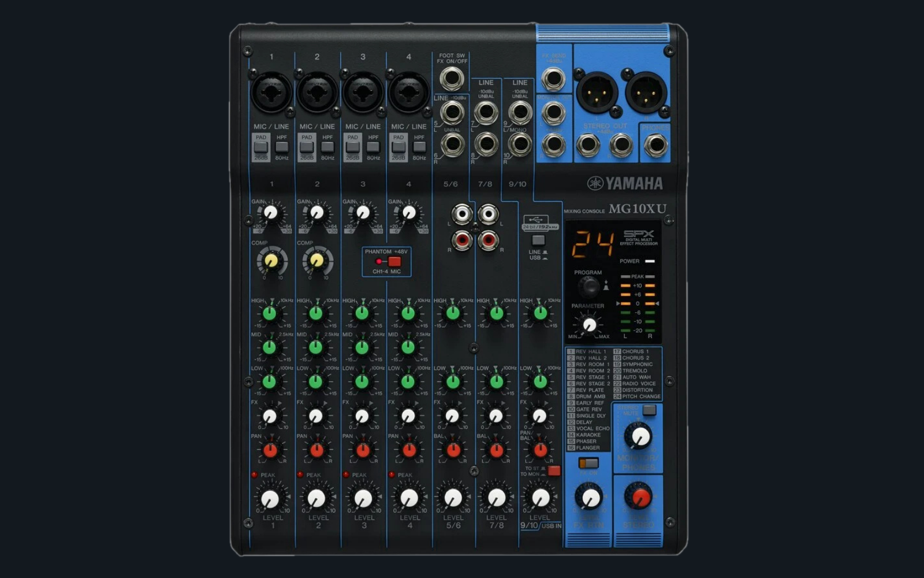Toggle channel 3 HPF switch
The height and width of the screenshot is (578, 924).
point(373,147)
